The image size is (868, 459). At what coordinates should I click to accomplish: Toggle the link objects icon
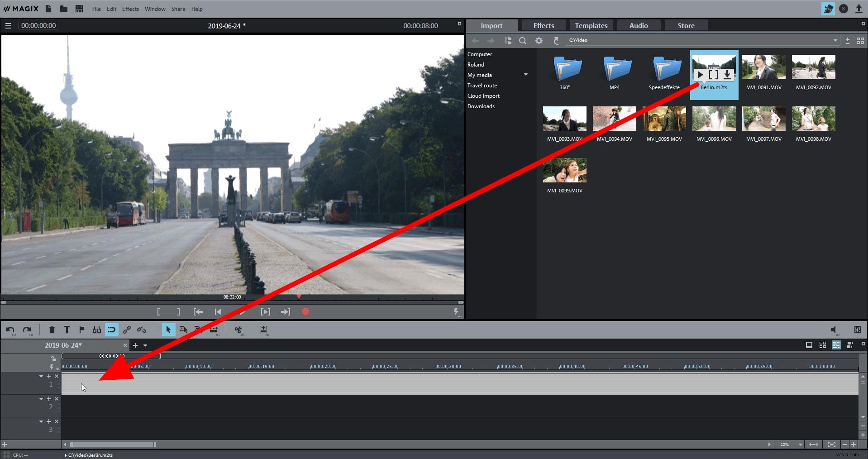127,330
